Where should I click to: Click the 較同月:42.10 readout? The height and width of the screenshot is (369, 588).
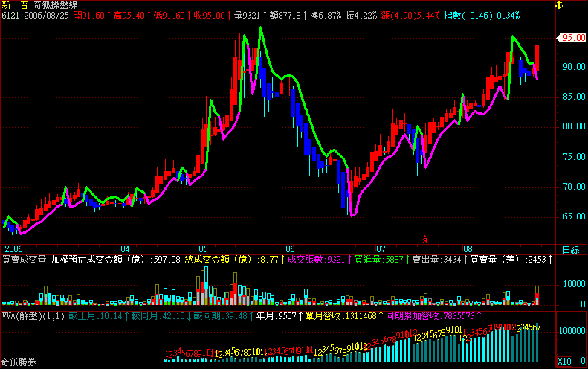161,316
